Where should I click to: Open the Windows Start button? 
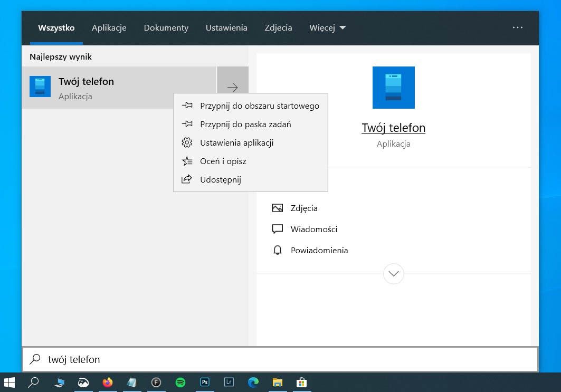click(x=9, y=383)
